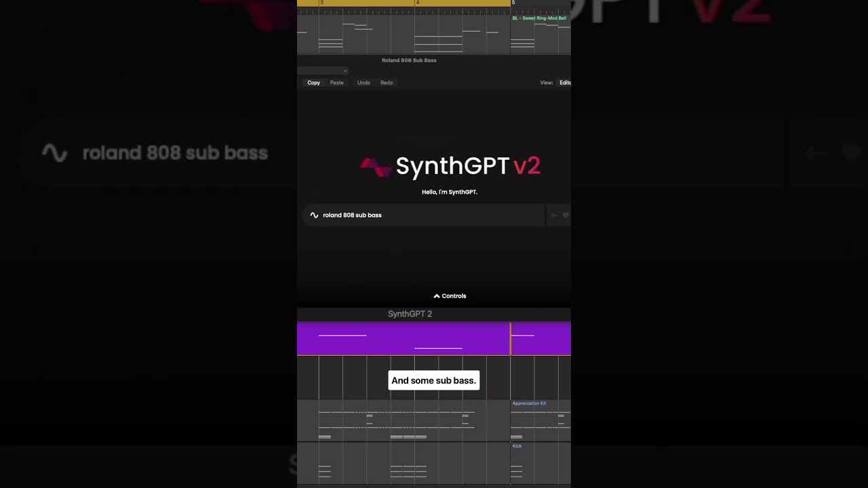Click the 'Roland 808 Sub Bass' plugin title
This screenshot has width=868, height=488.
coord(409,60)
